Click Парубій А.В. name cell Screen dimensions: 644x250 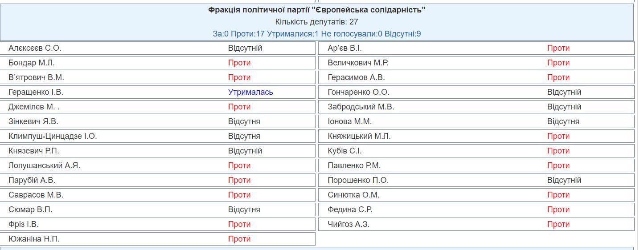tap(32, 180)
